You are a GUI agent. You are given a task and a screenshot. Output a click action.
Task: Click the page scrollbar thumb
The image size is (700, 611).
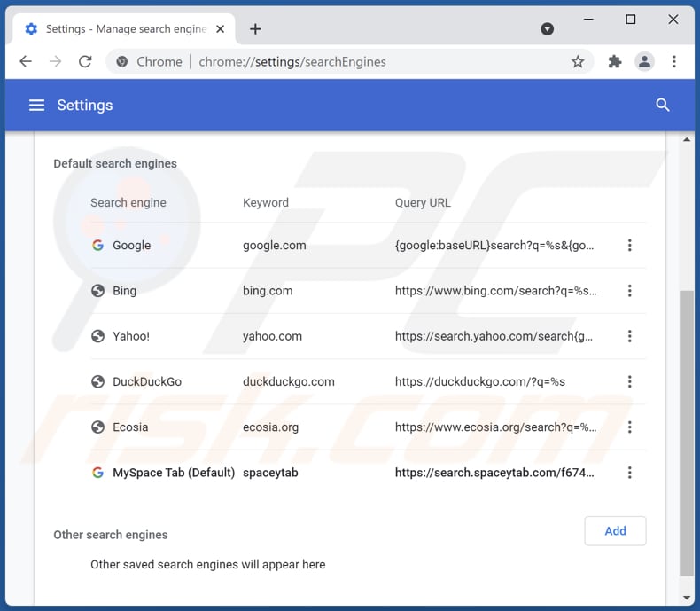686,433
